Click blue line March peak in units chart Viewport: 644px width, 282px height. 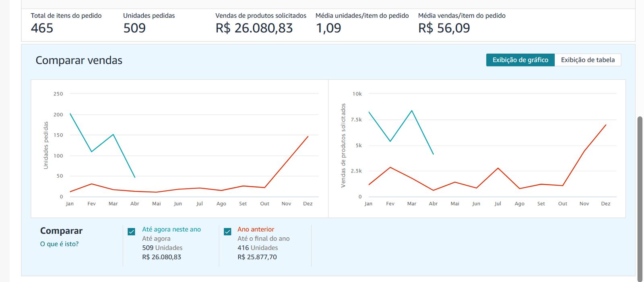113,135
